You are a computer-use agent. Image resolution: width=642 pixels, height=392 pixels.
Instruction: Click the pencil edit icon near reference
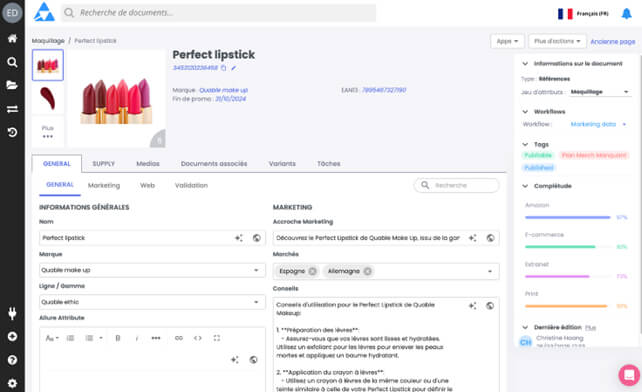[x=233, y=68]
